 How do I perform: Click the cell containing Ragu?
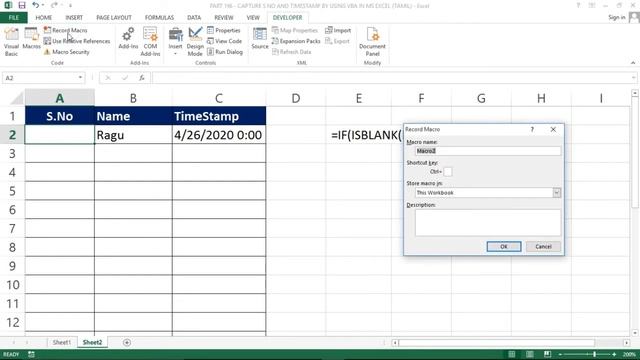click(133, 135)
